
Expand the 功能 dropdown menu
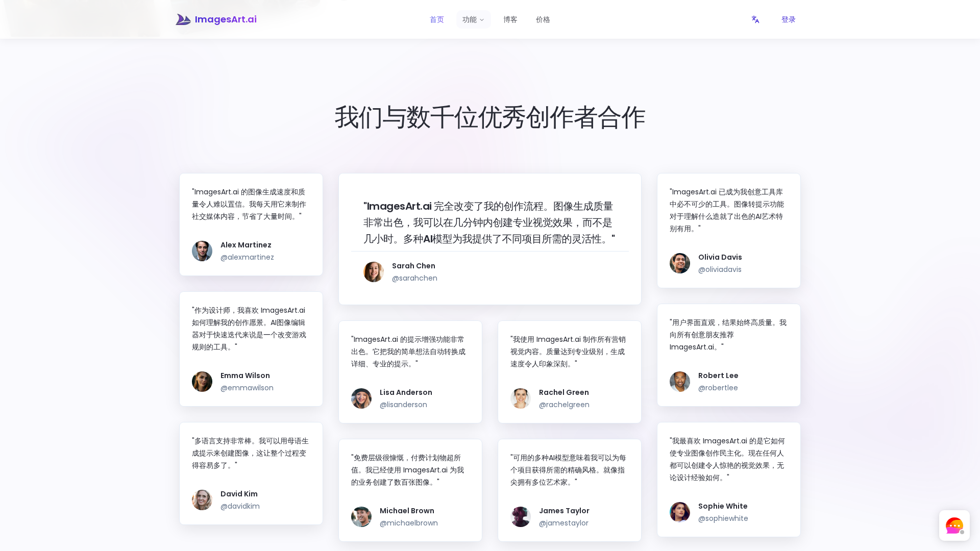473,19
